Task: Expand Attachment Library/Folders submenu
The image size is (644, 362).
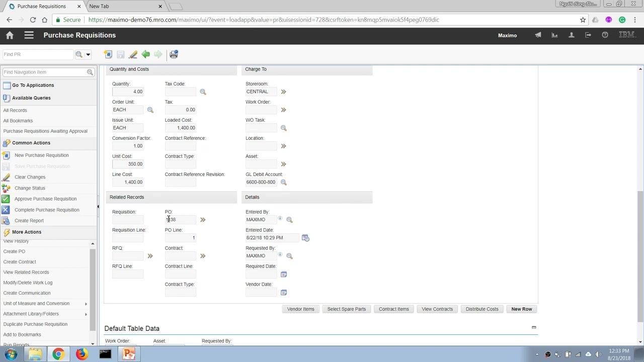Action: pos(86,314)
